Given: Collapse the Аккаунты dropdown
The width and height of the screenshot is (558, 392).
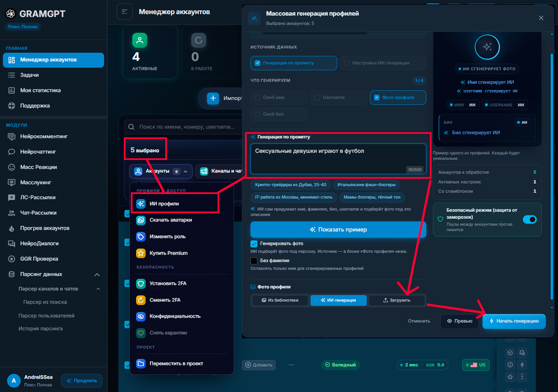Looking at the screenshot, I should tap(161, 171).
